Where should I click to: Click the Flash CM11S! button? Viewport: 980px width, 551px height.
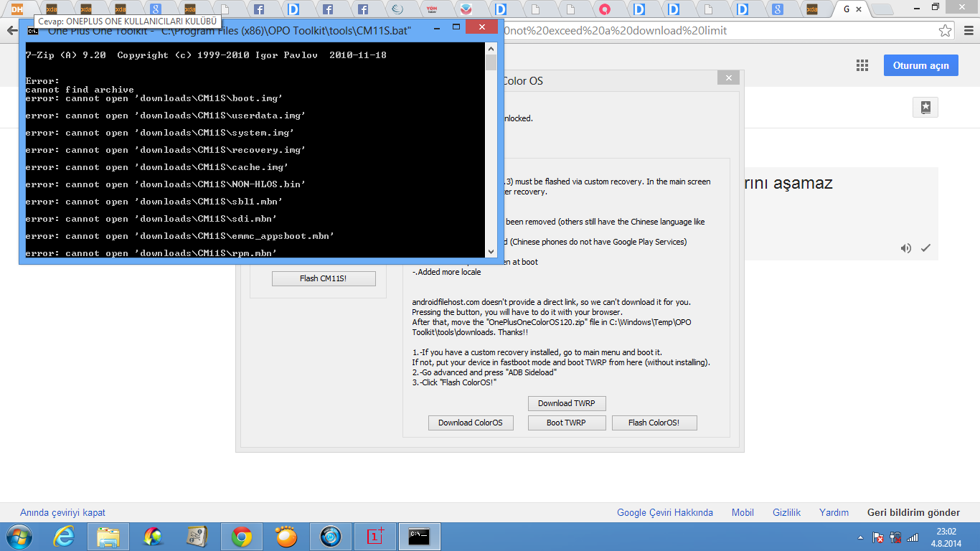point(323,278)
